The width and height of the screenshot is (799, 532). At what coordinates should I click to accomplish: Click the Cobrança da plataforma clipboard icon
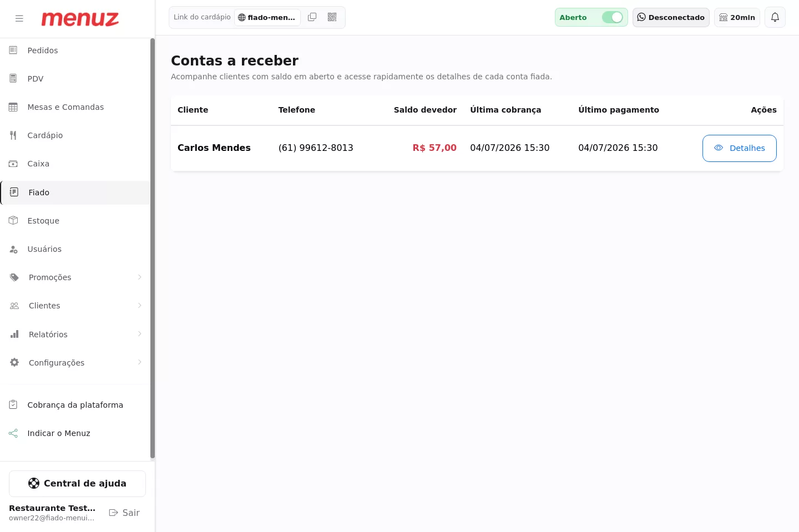tap(13, 405)
